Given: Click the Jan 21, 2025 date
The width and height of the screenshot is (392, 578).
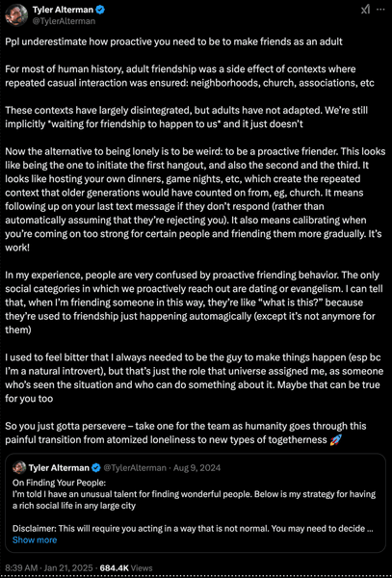Looking at the screenshot, I should coord(68,568).
